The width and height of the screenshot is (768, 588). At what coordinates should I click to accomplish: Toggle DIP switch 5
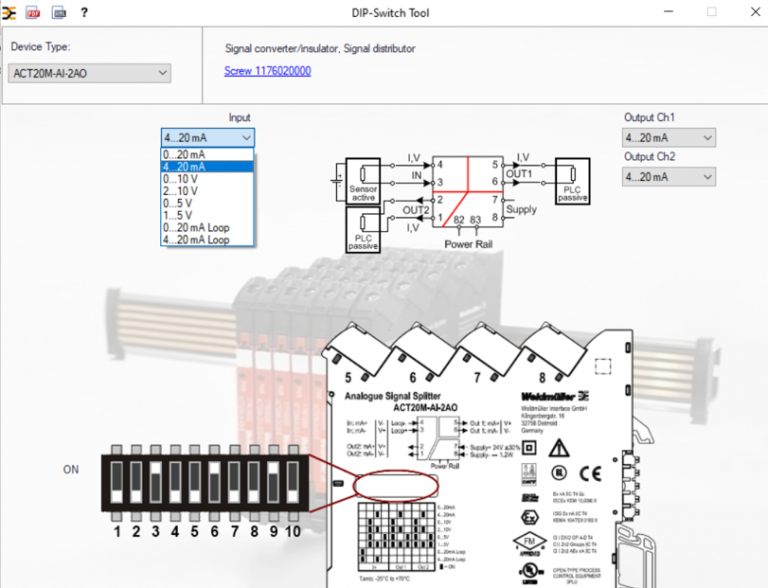[x=195, y=482]
